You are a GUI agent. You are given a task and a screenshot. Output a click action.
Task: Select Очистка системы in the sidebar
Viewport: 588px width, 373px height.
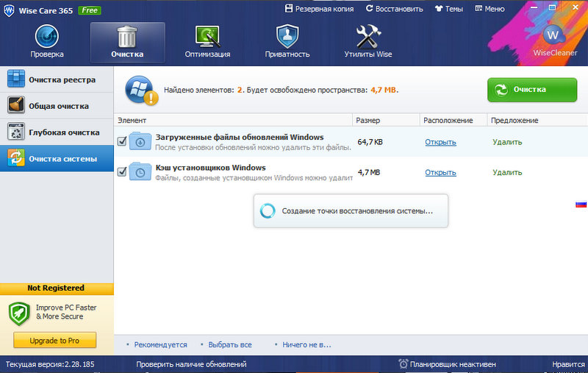57,158
